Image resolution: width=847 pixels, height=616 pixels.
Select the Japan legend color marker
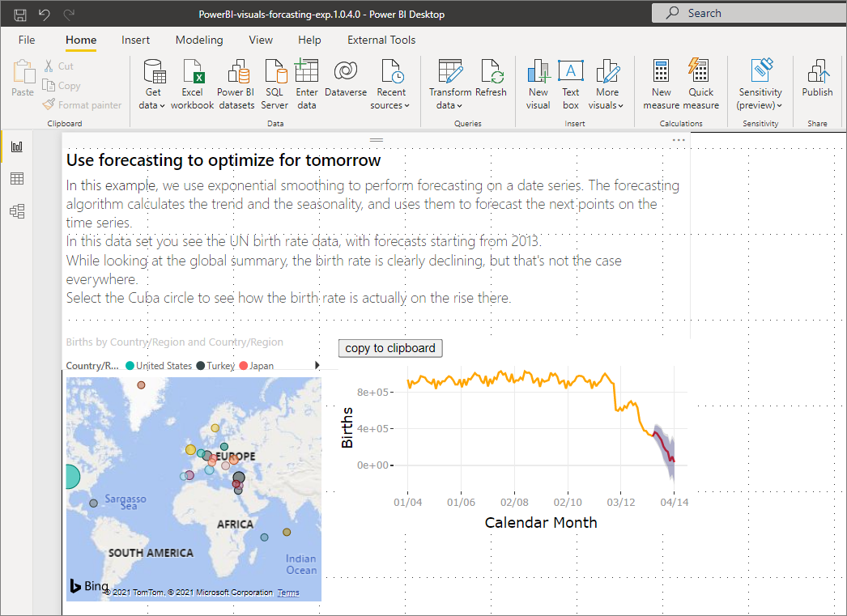[243, 366]
